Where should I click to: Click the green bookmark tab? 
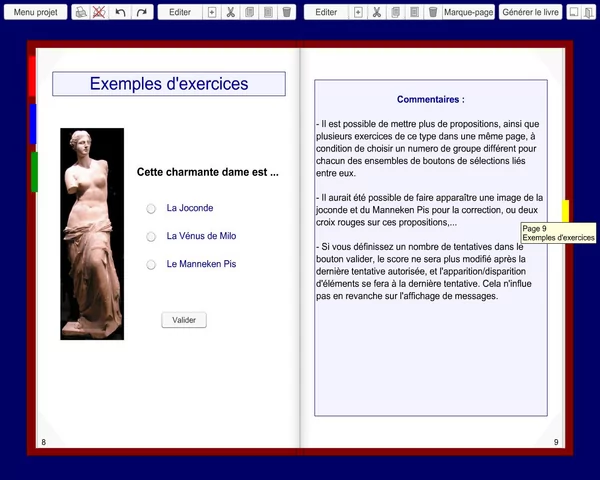pos(34,172)
